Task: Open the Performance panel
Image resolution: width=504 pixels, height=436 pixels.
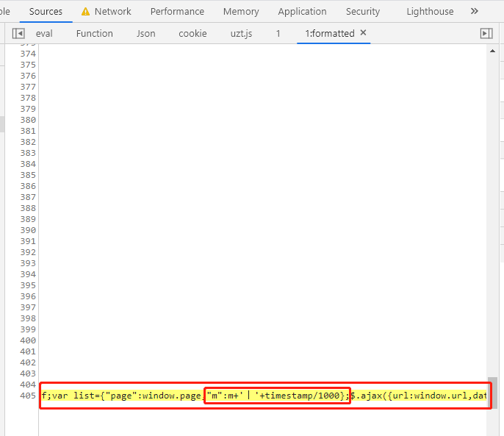Action: pyautogui.click(x=177, y=11)
